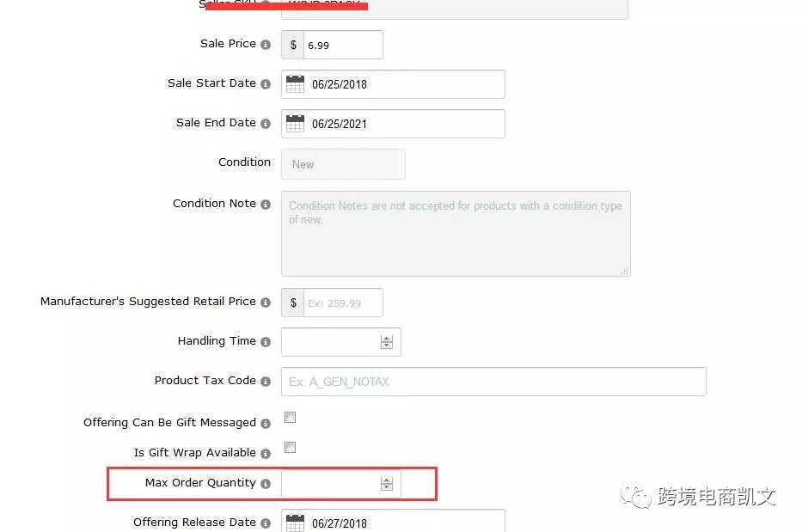
Task: Click the Max Order Quantity spinner arrows
Action: (x=387, y=484)
